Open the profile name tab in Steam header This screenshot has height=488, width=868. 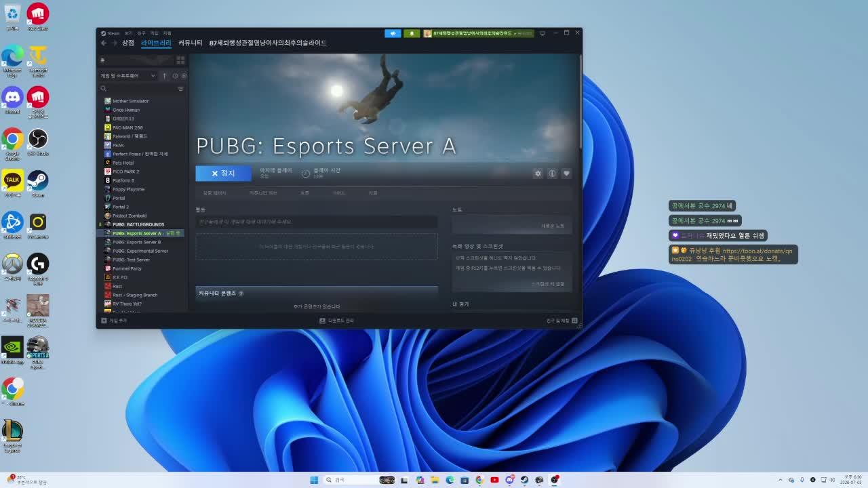click(x=268, y=43)
